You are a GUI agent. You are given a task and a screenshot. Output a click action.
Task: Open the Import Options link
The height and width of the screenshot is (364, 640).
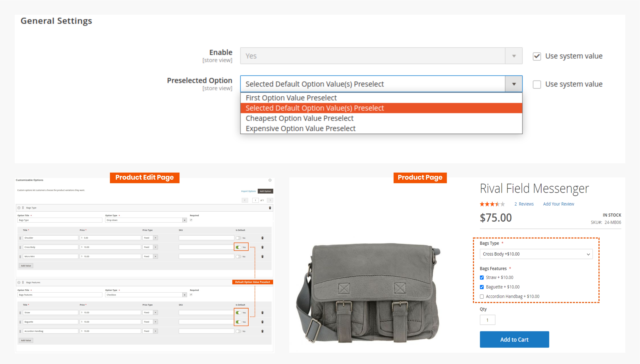click(x=248, y=191)
